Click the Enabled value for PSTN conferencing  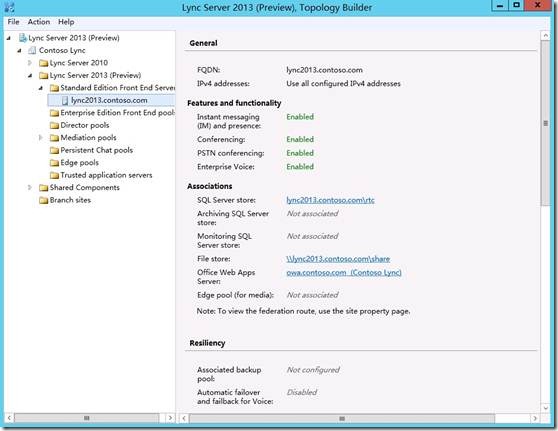coord(300,153)
